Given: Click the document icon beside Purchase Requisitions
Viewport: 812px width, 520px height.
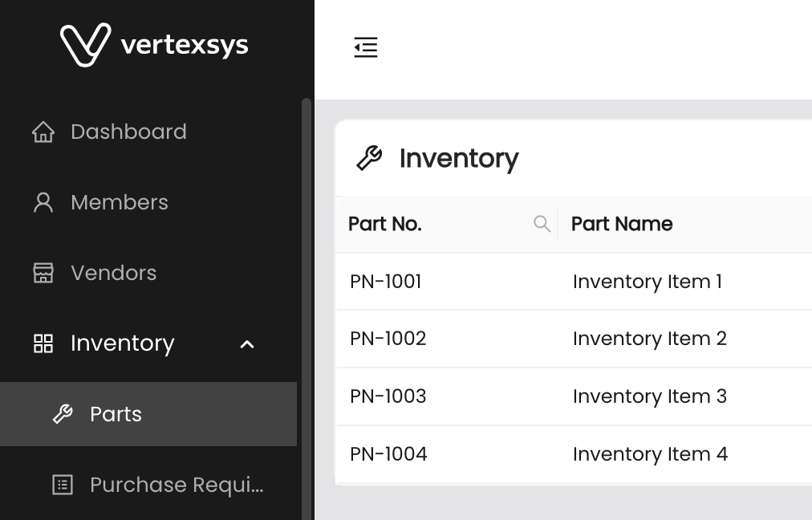Looking at the screenshot, I should pyautogui.click(x=62, y=485).
